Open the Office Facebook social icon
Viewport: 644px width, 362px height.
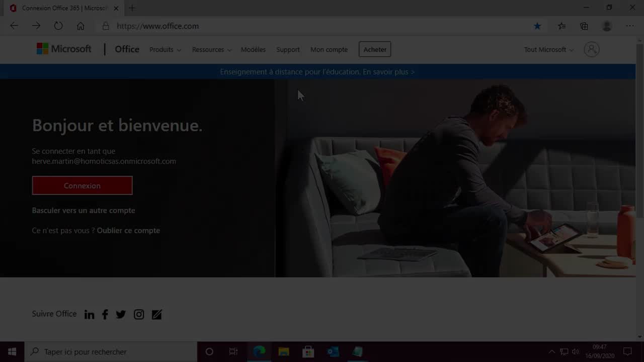point(105,314)
